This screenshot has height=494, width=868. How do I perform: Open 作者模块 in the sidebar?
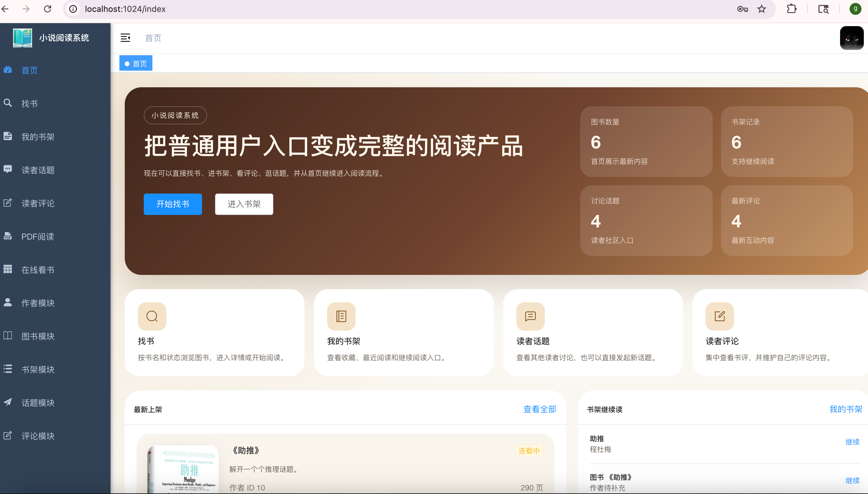[x=38, y=303]
